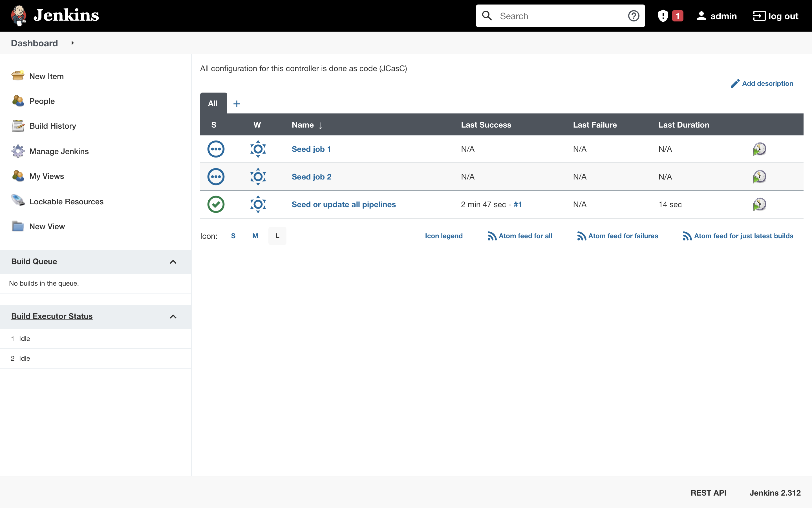Switch icon size to L
The width and height of the screenshot is (812, 508).
tap(277, 236)
